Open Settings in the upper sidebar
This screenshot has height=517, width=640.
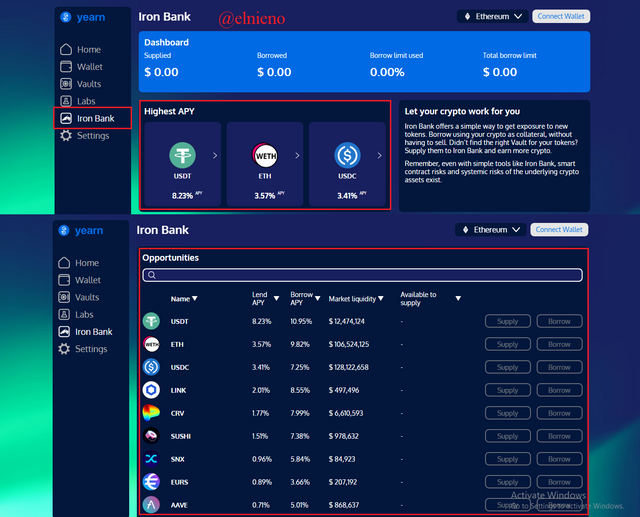point(84,135)
